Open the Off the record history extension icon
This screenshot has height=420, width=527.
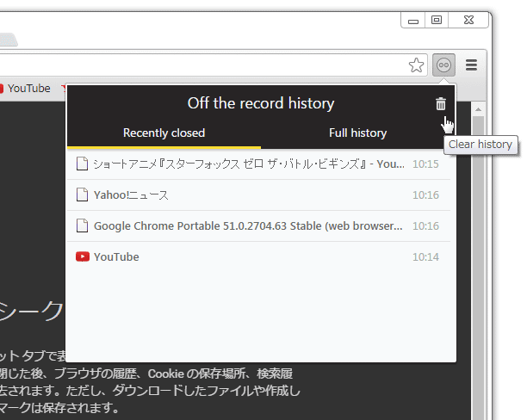pos(443,65)
